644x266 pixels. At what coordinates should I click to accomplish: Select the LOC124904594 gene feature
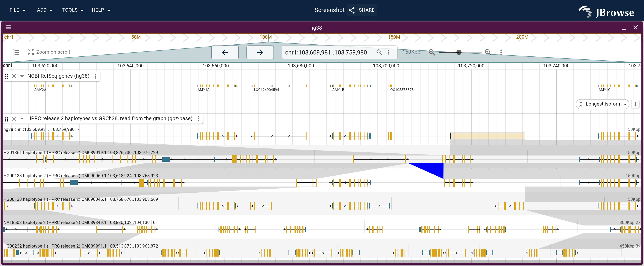click(x=279, y=86)
